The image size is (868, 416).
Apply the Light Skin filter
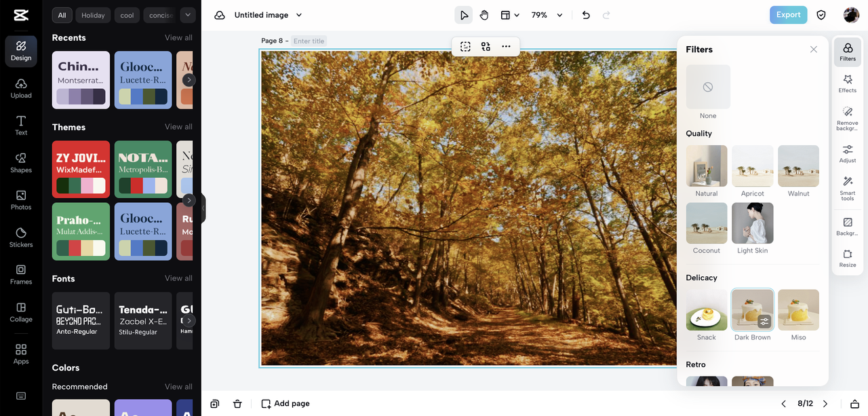pos(753,223)
